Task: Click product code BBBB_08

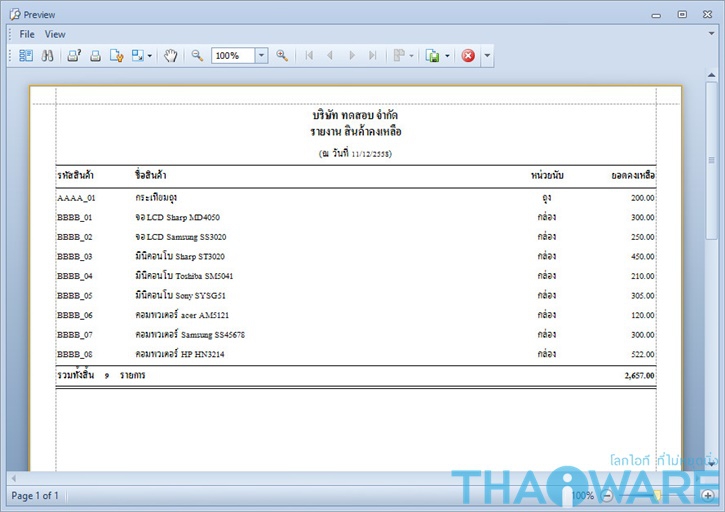Action: (x=75, y=354)
